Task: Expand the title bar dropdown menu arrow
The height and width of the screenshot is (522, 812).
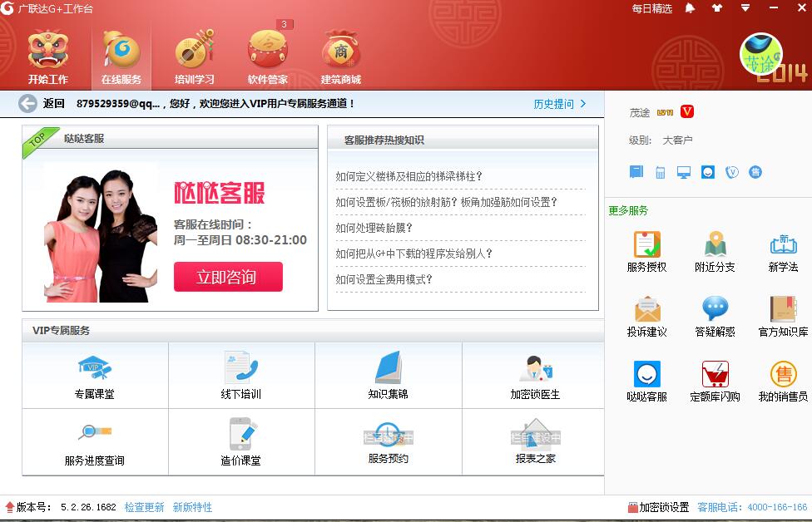Action: pyautogui.click(x=745, y=7)
